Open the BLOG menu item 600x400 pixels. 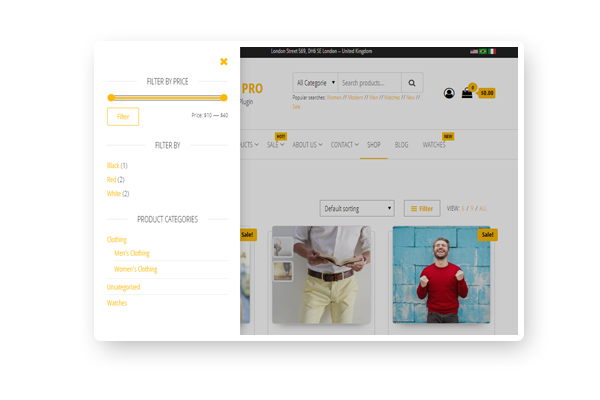point(401,145)
